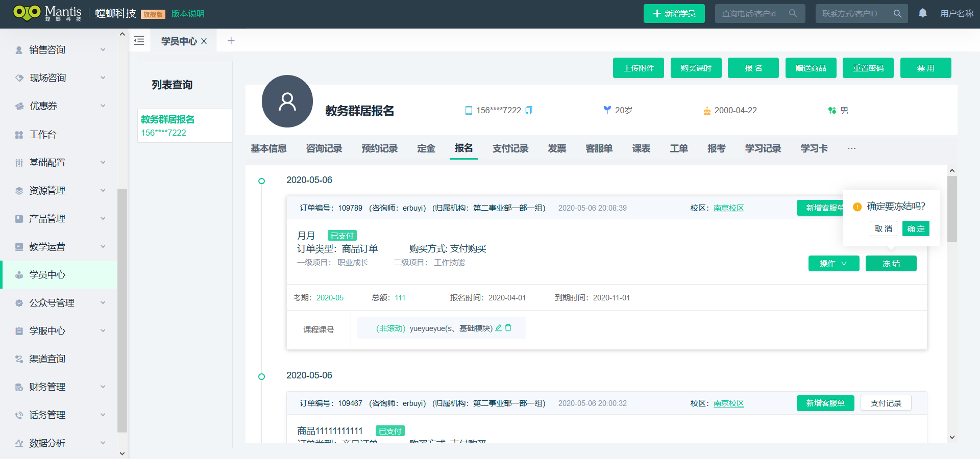Click the 资源管理 sidebar icon

(x=19, y=191)
